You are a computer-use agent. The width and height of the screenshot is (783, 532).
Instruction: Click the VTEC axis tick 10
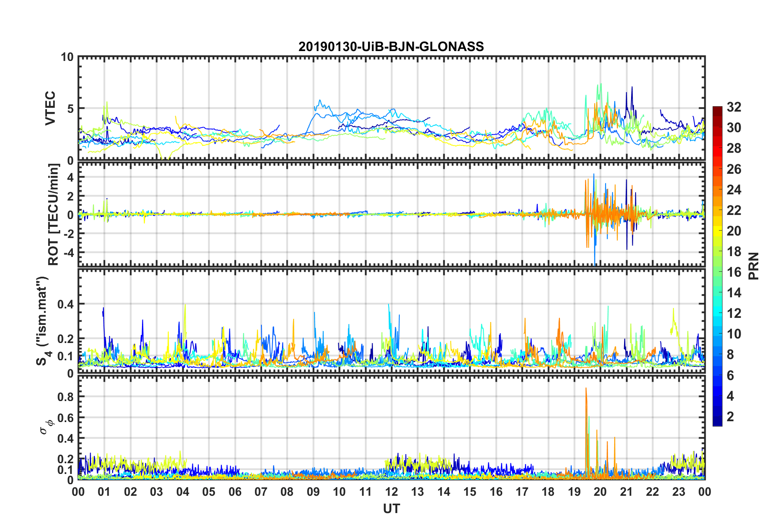tap(67, 57)
